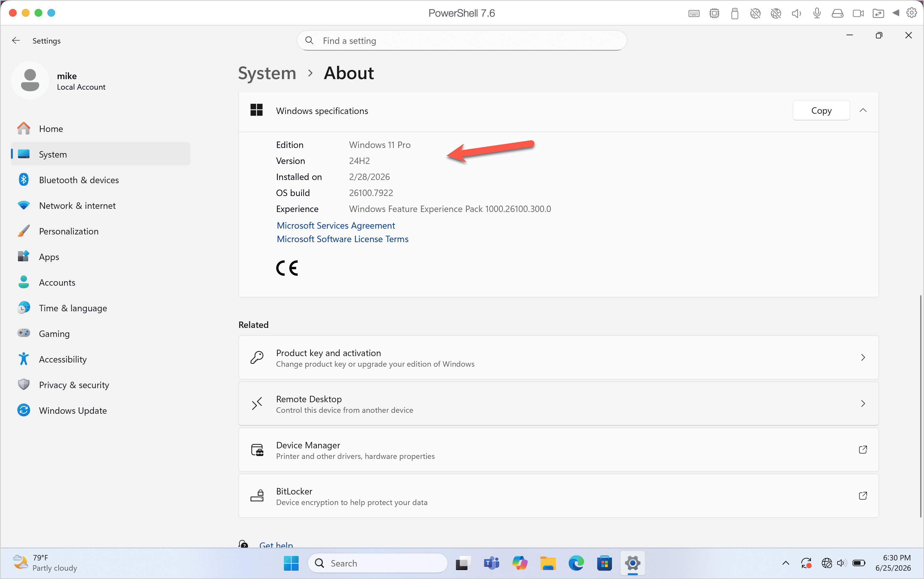924x579 pixels.
Task: Open Accessibility settings
Action: [100, 360]
